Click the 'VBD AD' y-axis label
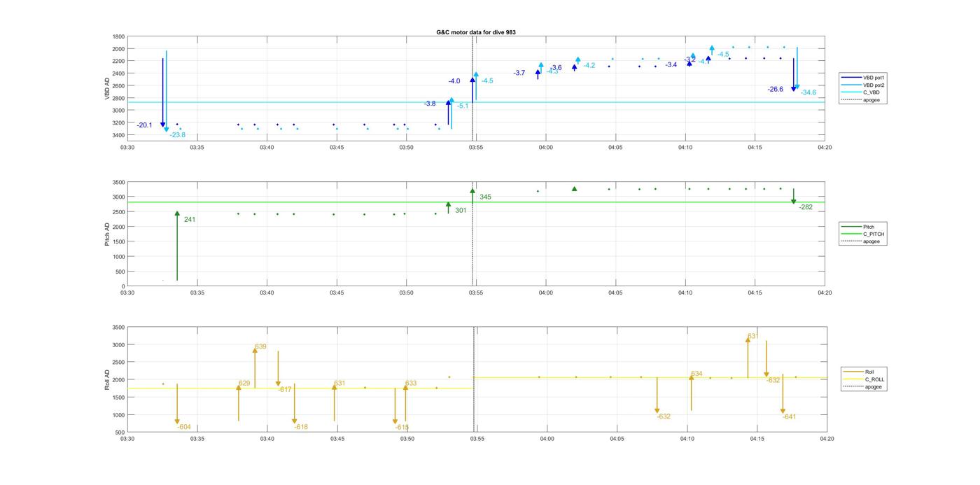This screenshot has width=980, height=485. point(108,88)
